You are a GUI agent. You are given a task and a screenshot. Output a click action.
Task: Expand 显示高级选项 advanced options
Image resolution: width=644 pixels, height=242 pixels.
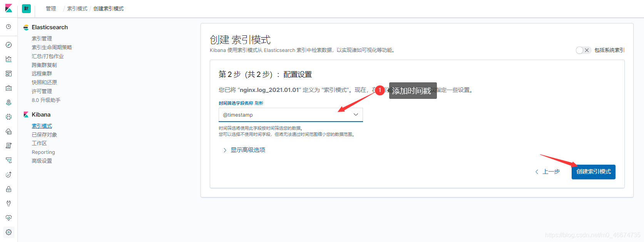point(244,150)
